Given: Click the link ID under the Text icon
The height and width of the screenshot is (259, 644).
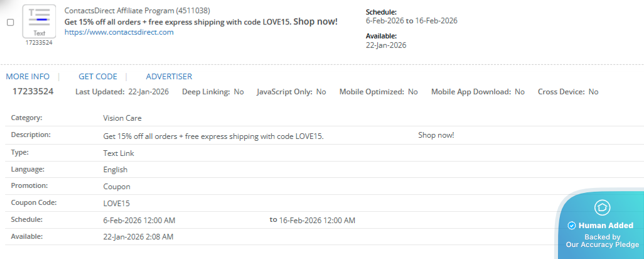Looking at the screenshot, I should click(x=39, y=43).
